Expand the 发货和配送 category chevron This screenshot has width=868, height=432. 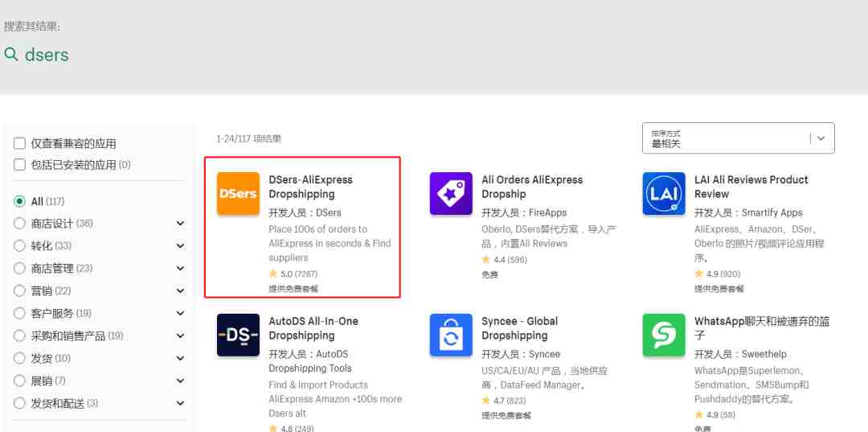pyautogui.click(x=181, y=403)
